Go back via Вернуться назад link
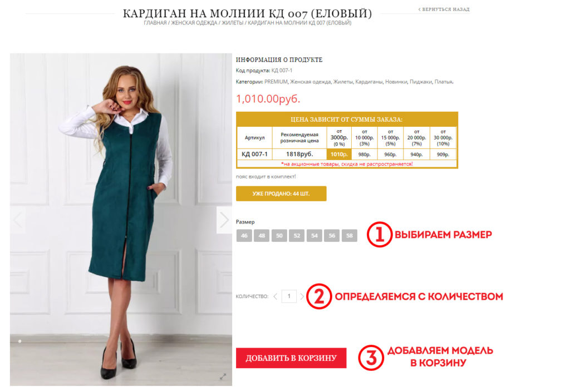Image resolution: width=570 pixels, height=392 pixels. pyautogui.click(x=444, y=9)
